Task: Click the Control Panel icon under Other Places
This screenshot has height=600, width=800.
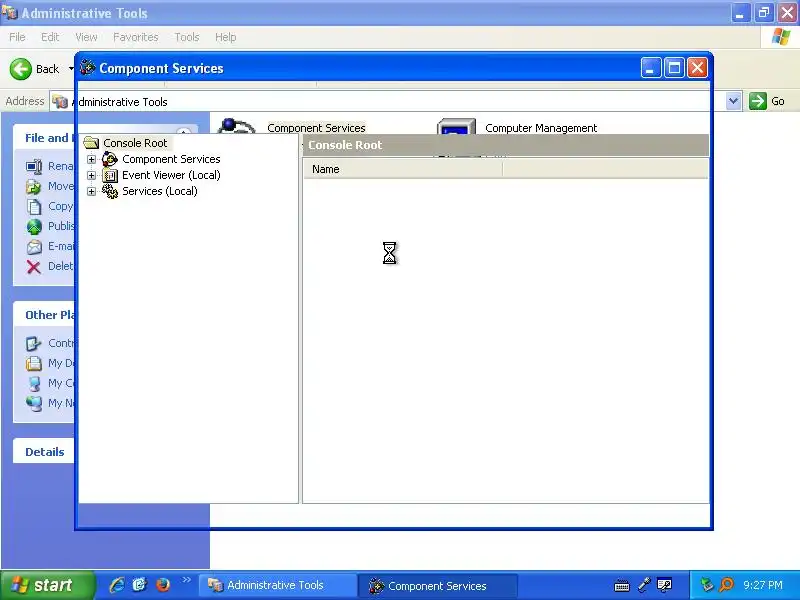Action: click(x=34, y=343)
